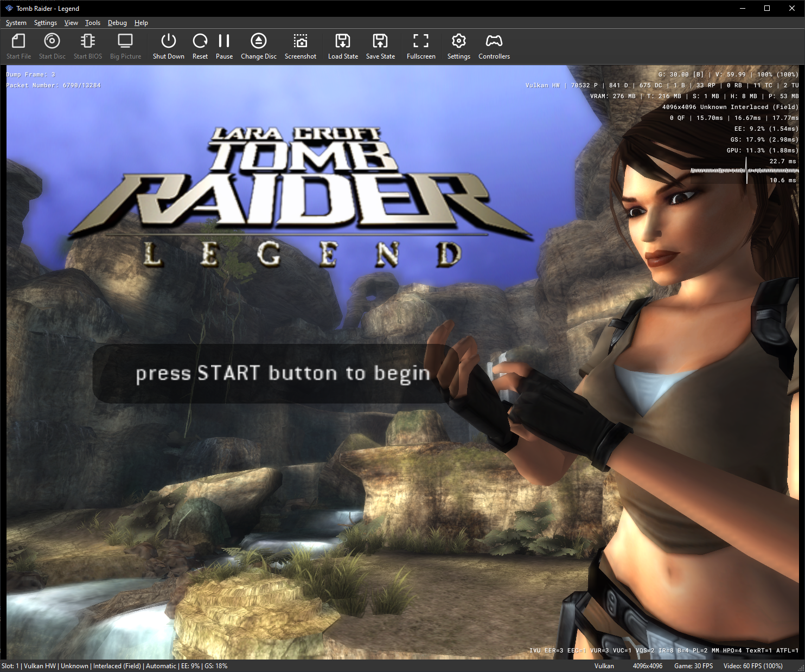
Task: Expand the Tools menu
Action: [93, 23]
